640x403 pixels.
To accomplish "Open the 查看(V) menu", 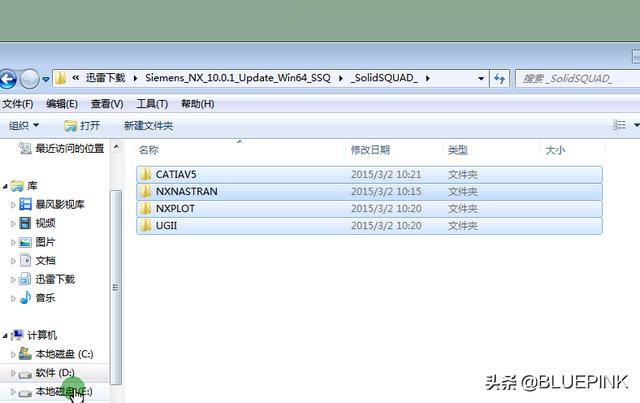I will [x=107, y=104].
